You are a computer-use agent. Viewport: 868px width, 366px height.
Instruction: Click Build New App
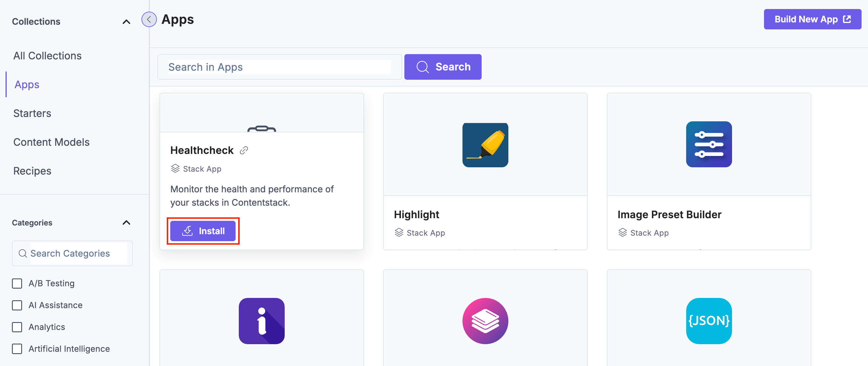click(812, 19)
